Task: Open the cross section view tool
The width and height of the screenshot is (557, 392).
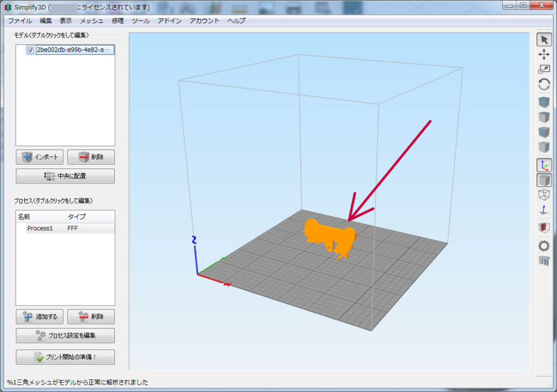Action: coord(544,228)
